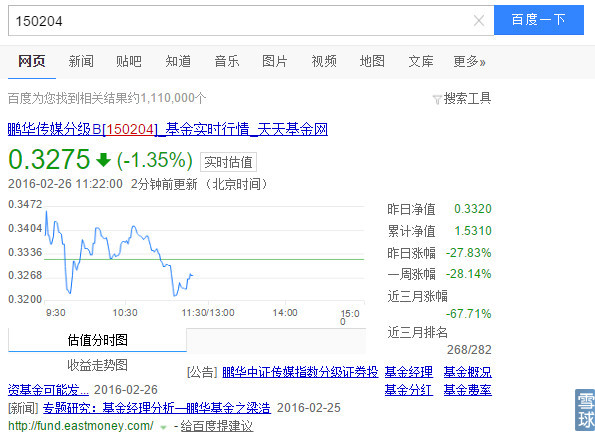
Task: Expand the small arrow after the eastmoney URL
Action: click(164, 427)
